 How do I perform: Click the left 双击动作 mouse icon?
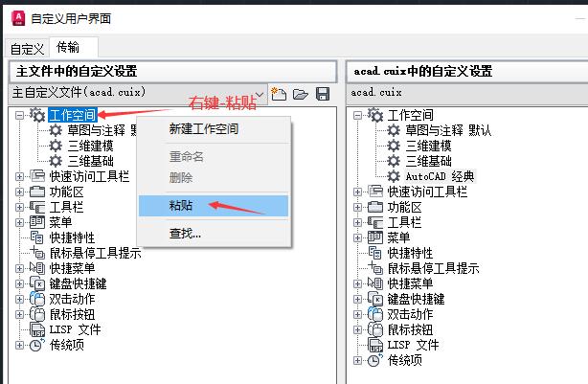[x=37, y=299]
